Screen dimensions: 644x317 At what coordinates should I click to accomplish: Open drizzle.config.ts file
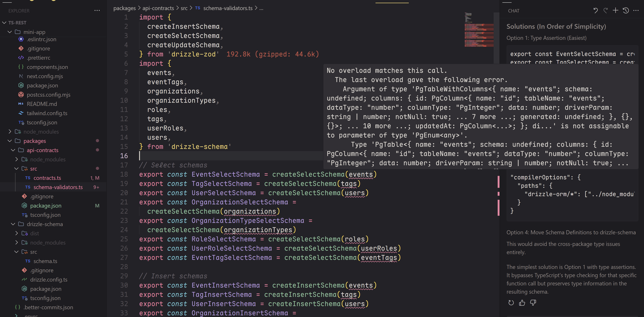[49, 280]
